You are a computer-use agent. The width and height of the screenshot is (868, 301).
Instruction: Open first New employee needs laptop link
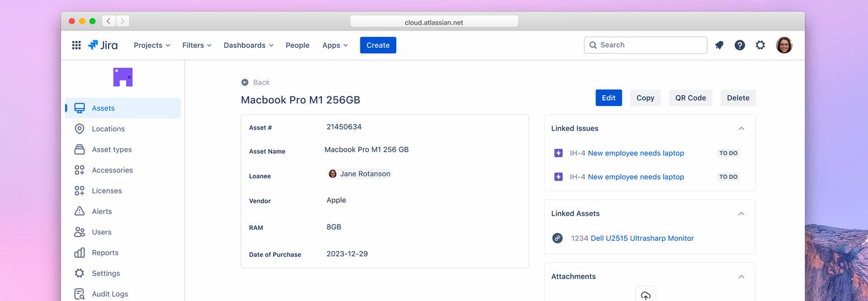(636, 153)
